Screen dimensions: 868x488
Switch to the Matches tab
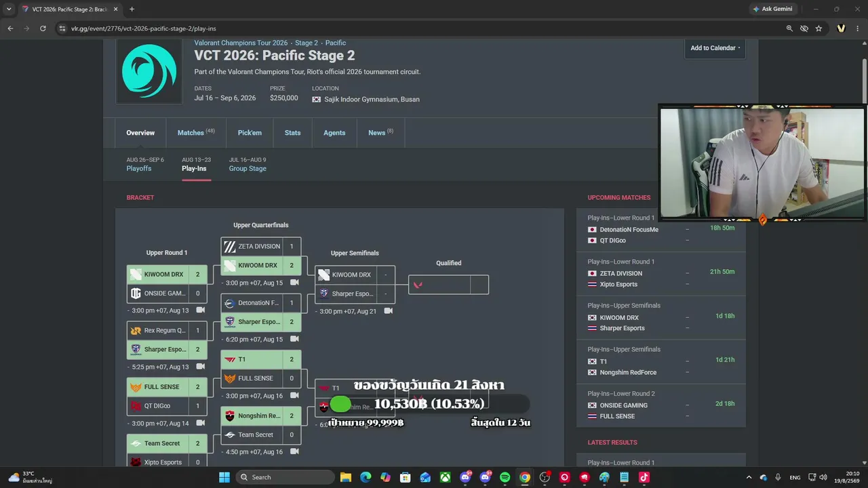(196, 133)
